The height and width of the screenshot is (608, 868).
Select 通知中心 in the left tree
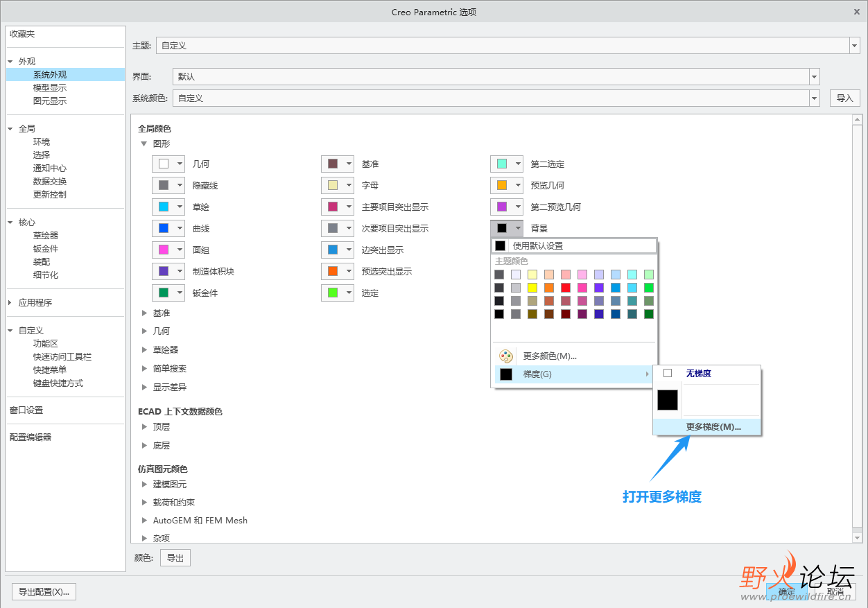[x=50, y=168]
